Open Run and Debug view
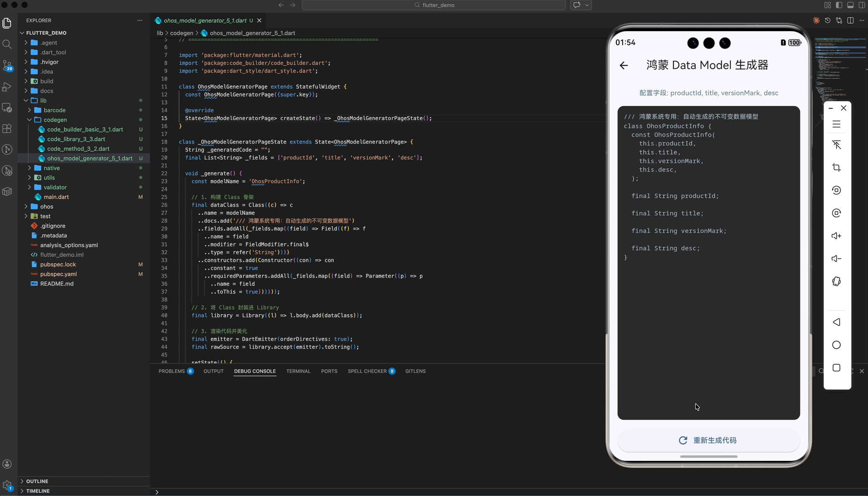The height and width of the screenshot is (496, 868). coord(7,87)
